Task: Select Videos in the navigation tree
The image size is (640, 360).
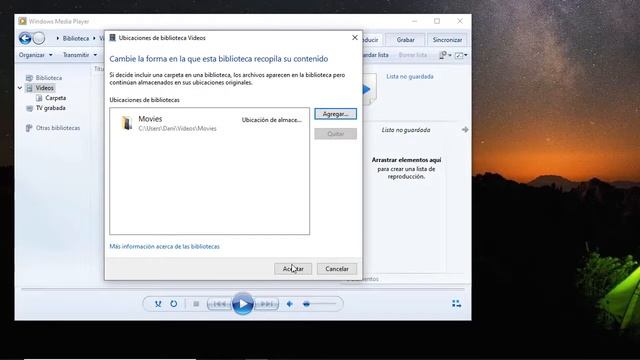Action: [x=44, y=88]
